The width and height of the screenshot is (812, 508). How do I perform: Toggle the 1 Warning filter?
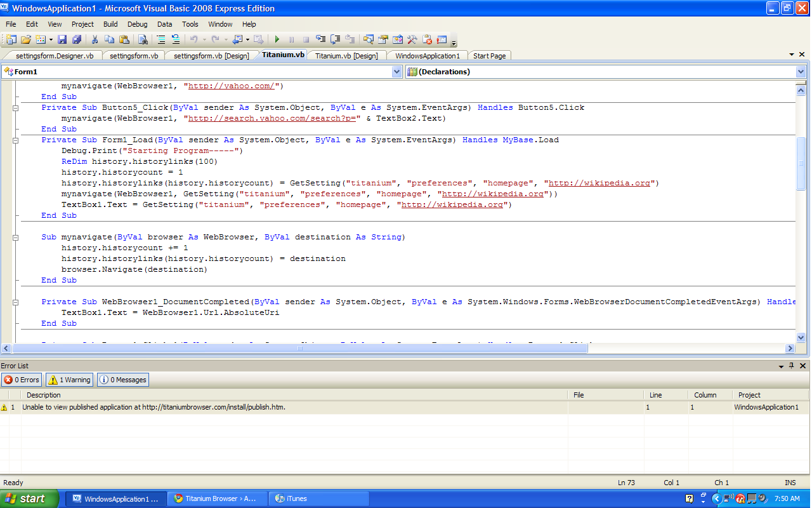point(69,380)
